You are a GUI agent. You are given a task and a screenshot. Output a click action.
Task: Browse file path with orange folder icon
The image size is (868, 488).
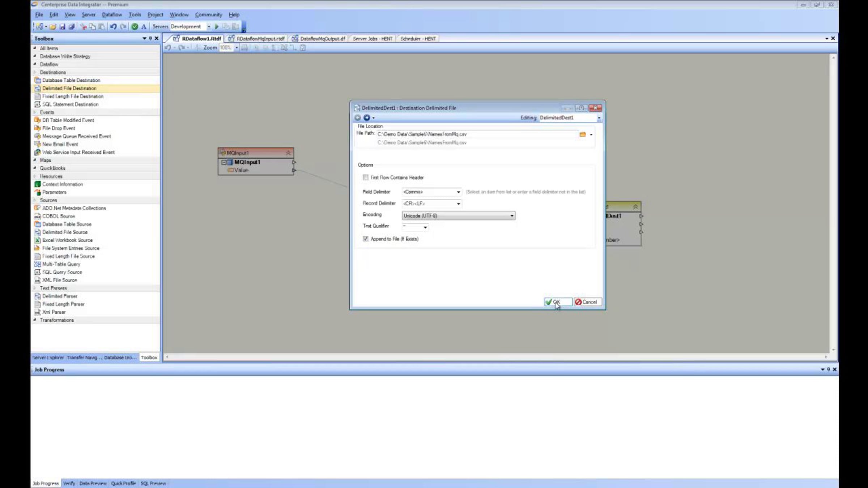pyautogui.click(x=582, y=134)
